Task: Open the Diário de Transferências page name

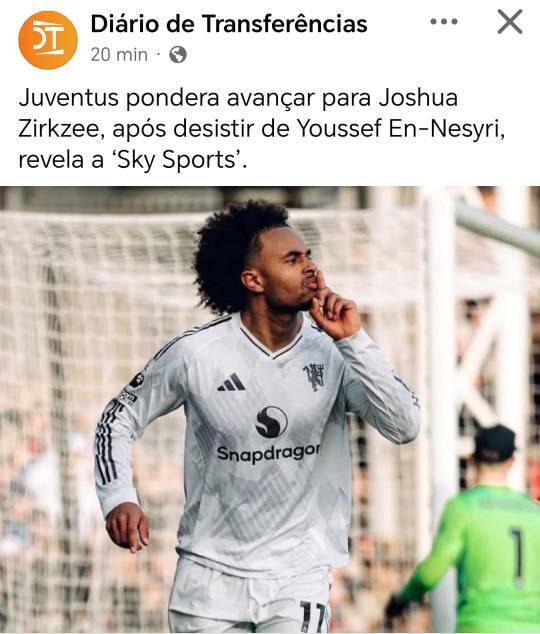Action: click(x=229, y=23)
